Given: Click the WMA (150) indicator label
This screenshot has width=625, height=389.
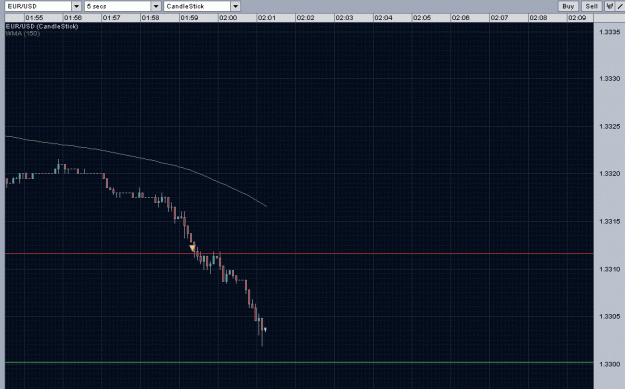Looking at the screenshot, I should pos(23,33).
